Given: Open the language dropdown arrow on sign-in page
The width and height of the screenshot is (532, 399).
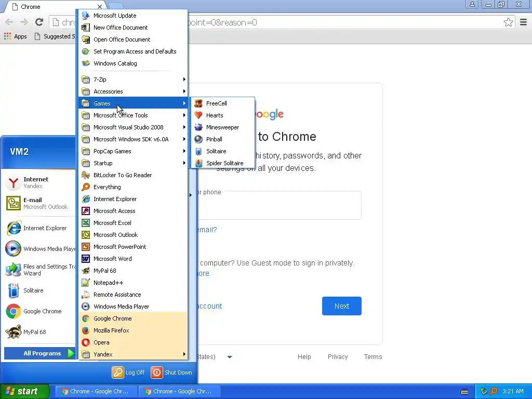Looking at the screenshot, I should tap(230, 357).
